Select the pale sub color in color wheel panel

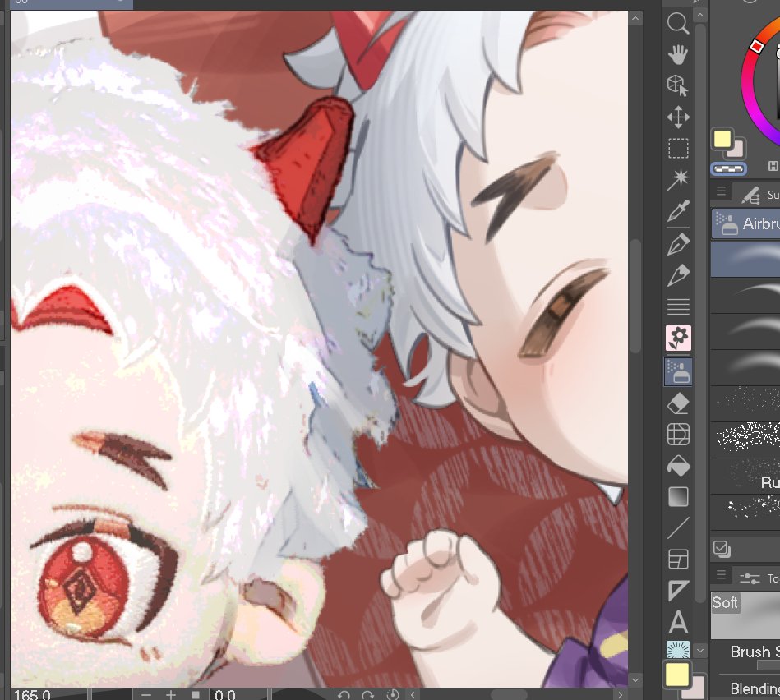click(736, 150)
